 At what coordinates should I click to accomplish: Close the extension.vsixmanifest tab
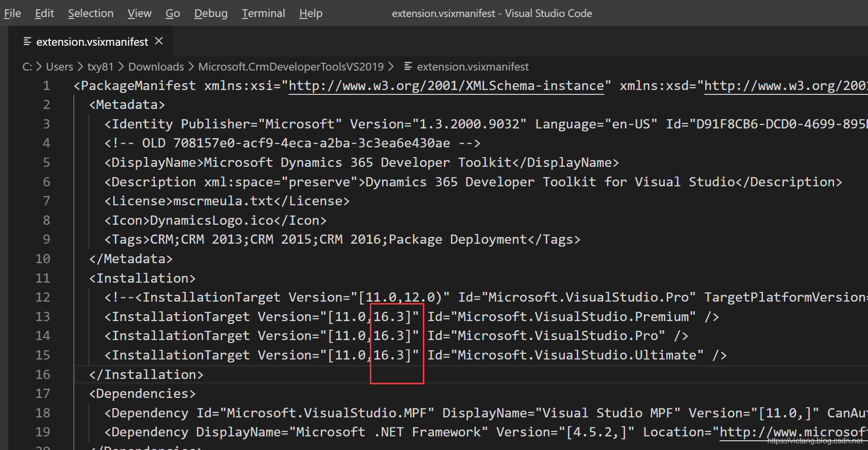coord(159,41)
